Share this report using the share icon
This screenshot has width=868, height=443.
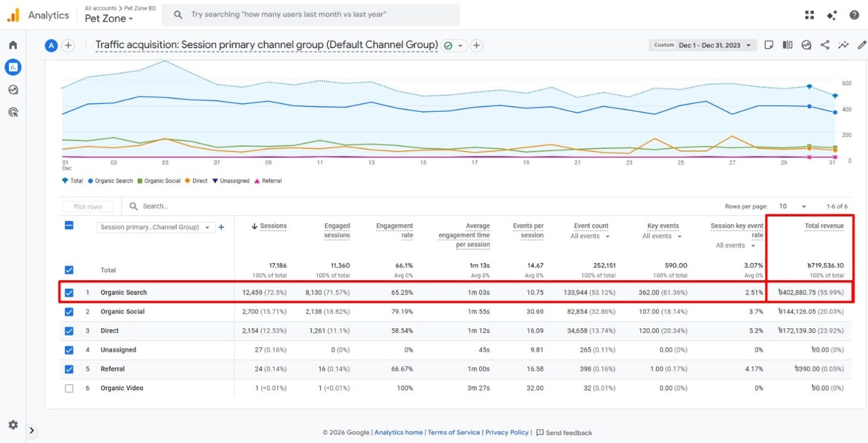click(x=826, y=45)
